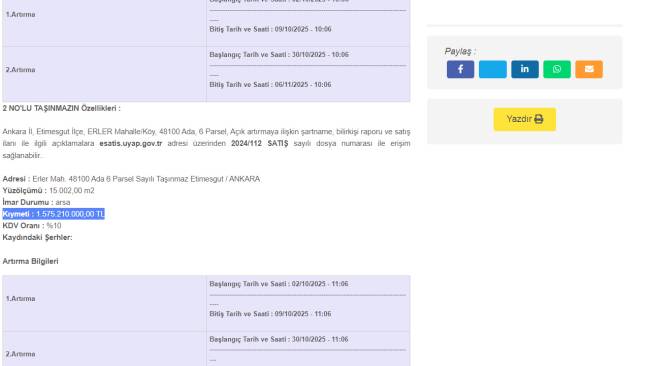Click the highlighted Kıymeti value line
This screenshot has width=650, height=366.
53,214
